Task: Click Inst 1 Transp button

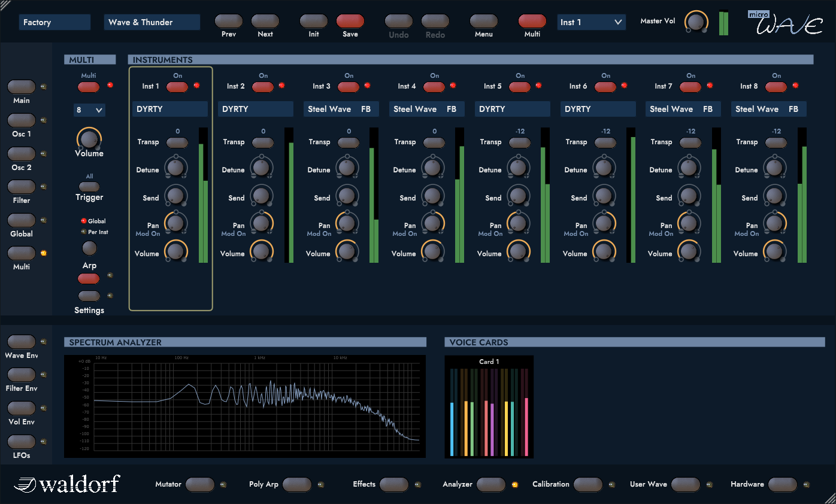Action: pos(177,142)
